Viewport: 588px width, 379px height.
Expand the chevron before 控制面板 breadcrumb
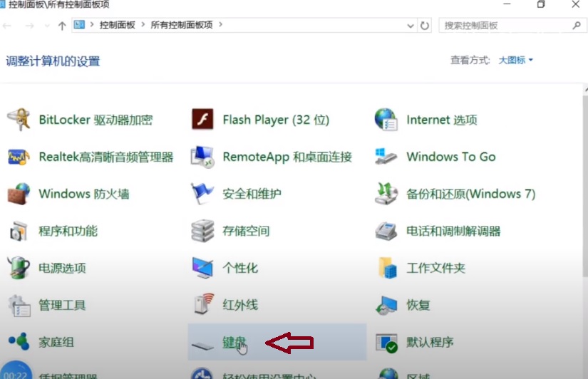pyautogui.click(x=91, y=25)
